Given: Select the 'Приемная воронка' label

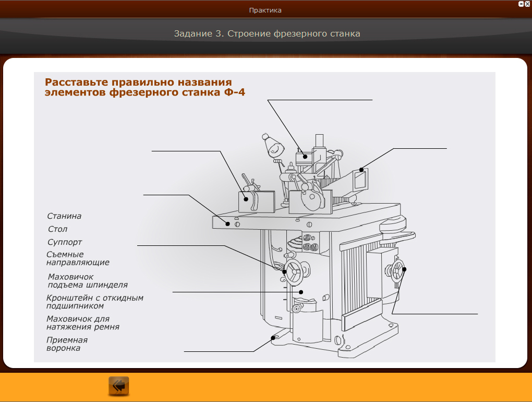Looking at the screenshot, I should pyautogui.click(x=67, y=344).
